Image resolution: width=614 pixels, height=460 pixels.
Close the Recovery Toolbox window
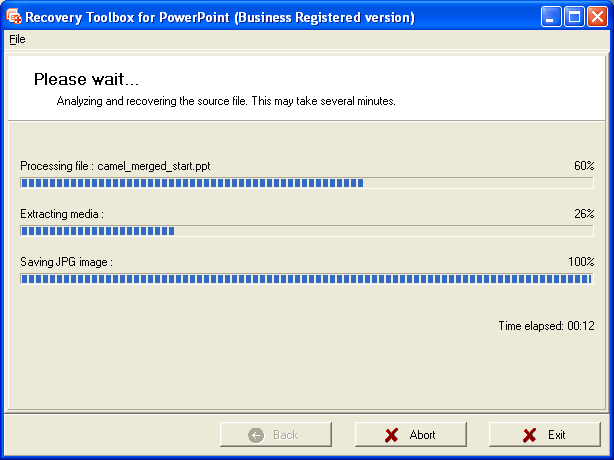pyautogui.click(x=597, y=17)
